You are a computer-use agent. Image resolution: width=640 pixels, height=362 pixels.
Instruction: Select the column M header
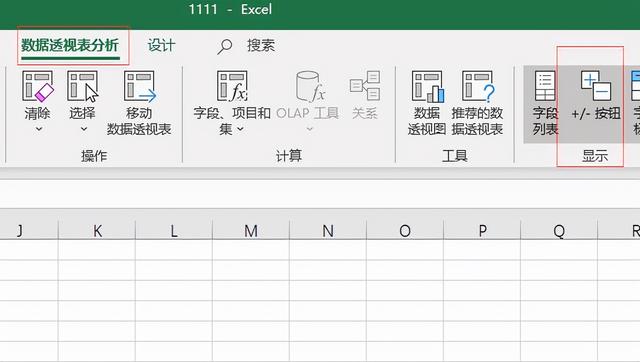(251, 231)
